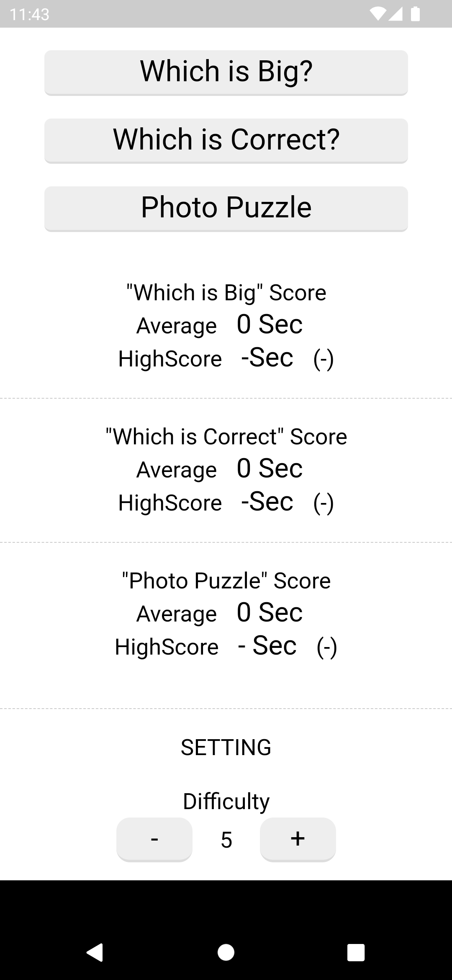Viewport: 452px width, 980px height.
Task: Select the "Photo Puzzle" Score heading
Action: pyautogui.click(x=226, y=580)
